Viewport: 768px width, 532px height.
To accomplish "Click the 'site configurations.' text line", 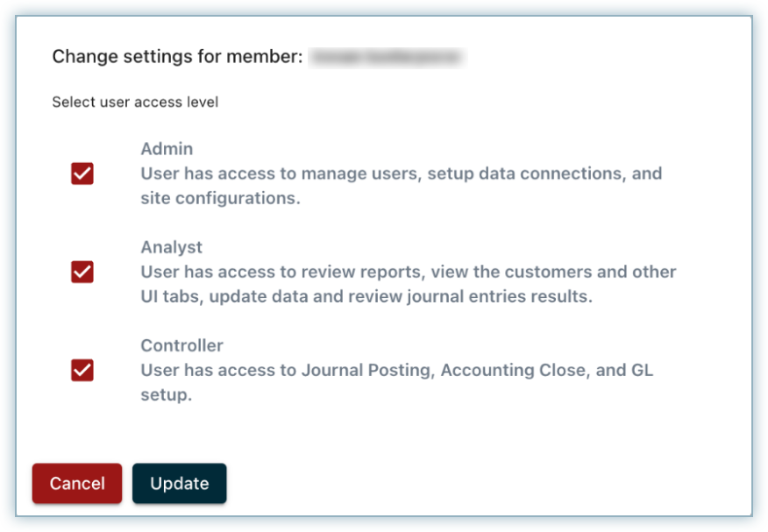I will [220, 198].
